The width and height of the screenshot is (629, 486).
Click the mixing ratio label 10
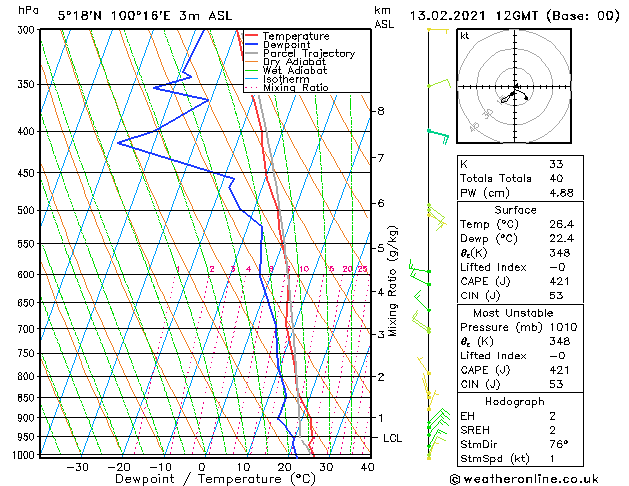coord(304,269)
